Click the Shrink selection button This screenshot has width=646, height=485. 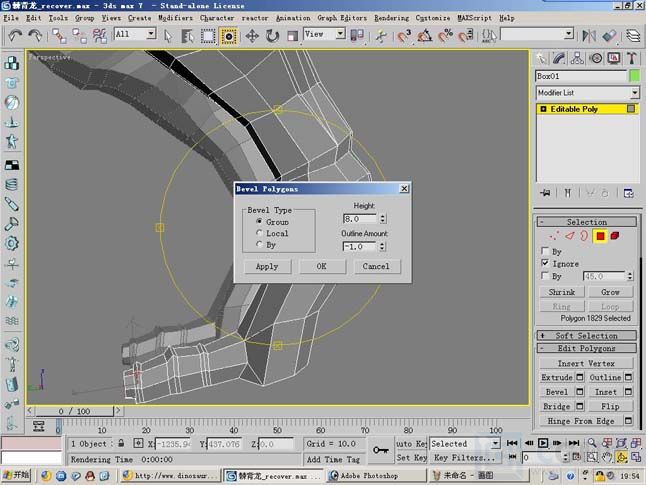[562, 292]
